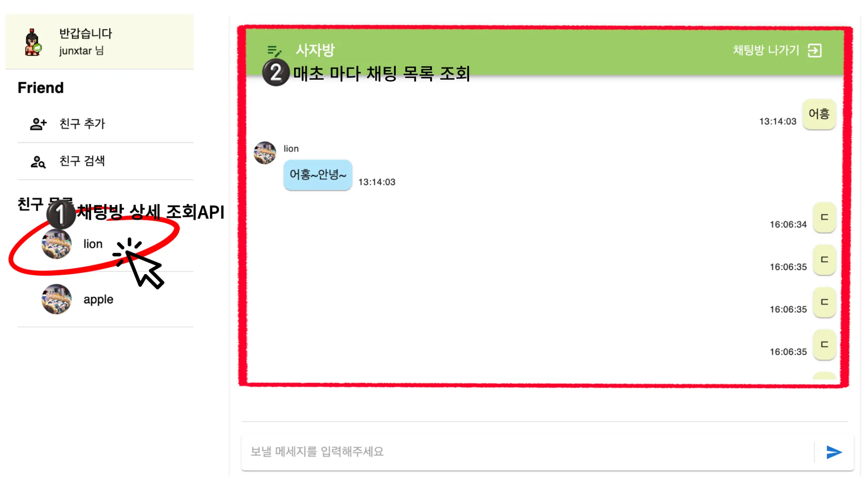Image resolution: width=868 pixels, height=488 pixels.
Task: Click junxtar's profile character avatar
Action: point(33,42)
